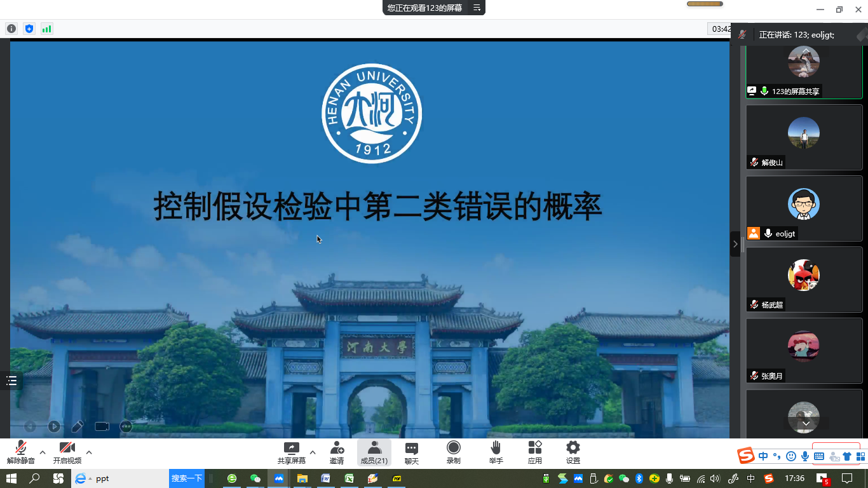The width and height of the screenshot is (868, 488).
Task: Check the green network signal icon
Action: (46, 29)
